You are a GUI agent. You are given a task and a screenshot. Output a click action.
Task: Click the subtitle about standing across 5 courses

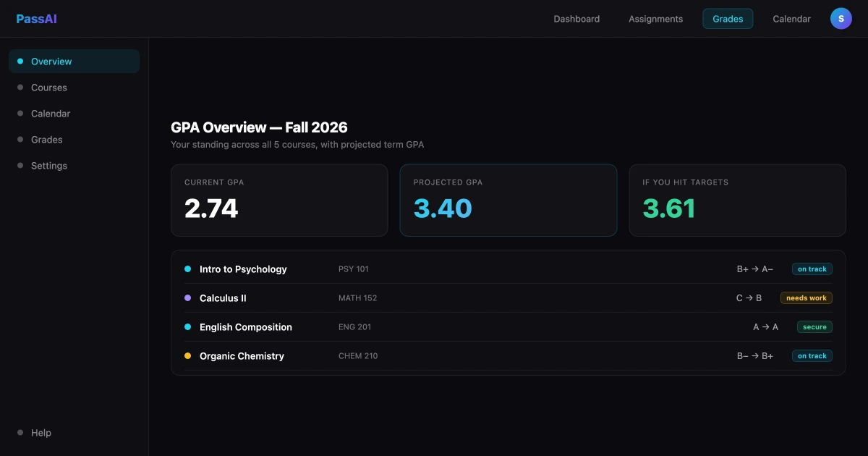[x=297, y=145]
